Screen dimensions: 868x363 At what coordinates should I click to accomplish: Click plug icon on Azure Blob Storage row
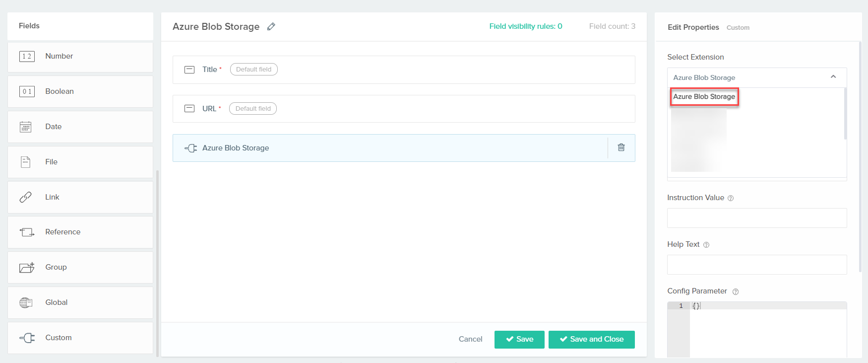click(x=190, y=148)
